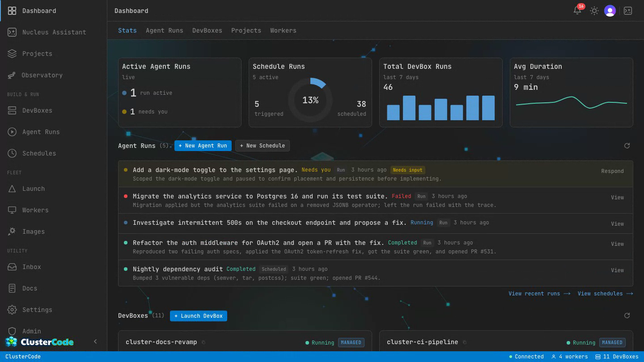Image resolution: width=644 pixels, height=362 pixels.
Task: Open the cluster-docs-revamp DevBox
Action: pos(161,342)
